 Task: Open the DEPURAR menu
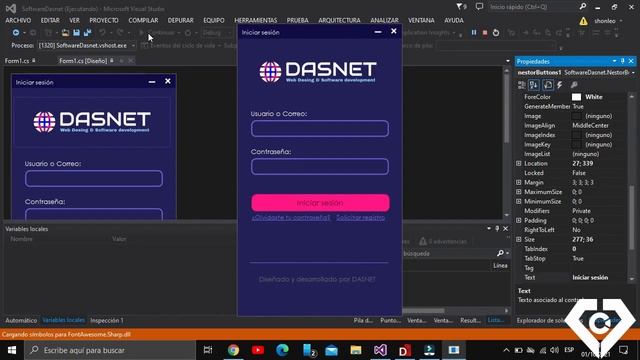coord(180,20)
